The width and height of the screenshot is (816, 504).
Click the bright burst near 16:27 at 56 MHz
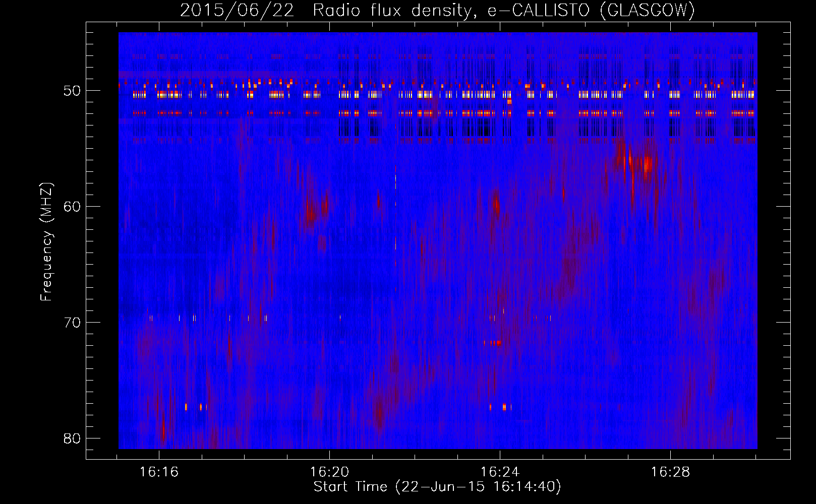647,165
